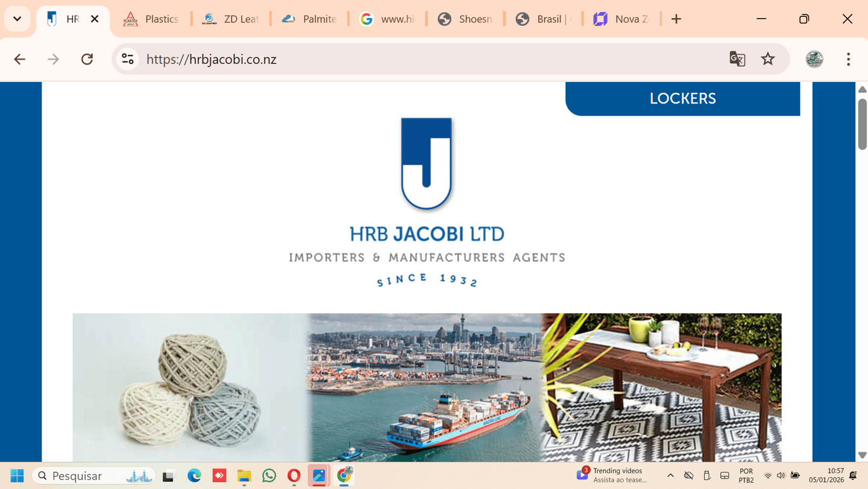This screenshot has width=868, height=489.
Task: Click the Pesquisar taskbar search box
Action: pos(93,476)
